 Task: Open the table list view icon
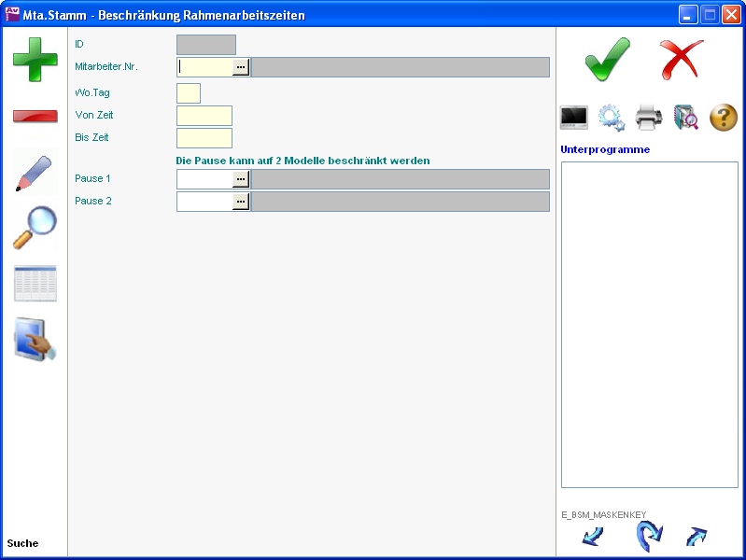(x=35, y=284)
